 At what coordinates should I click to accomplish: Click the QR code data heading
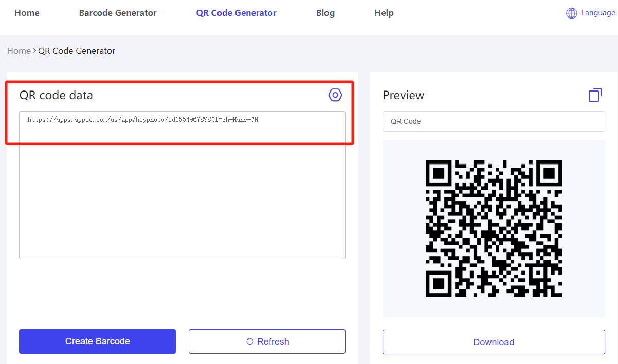pyautogui.click(x=56, y=95)
